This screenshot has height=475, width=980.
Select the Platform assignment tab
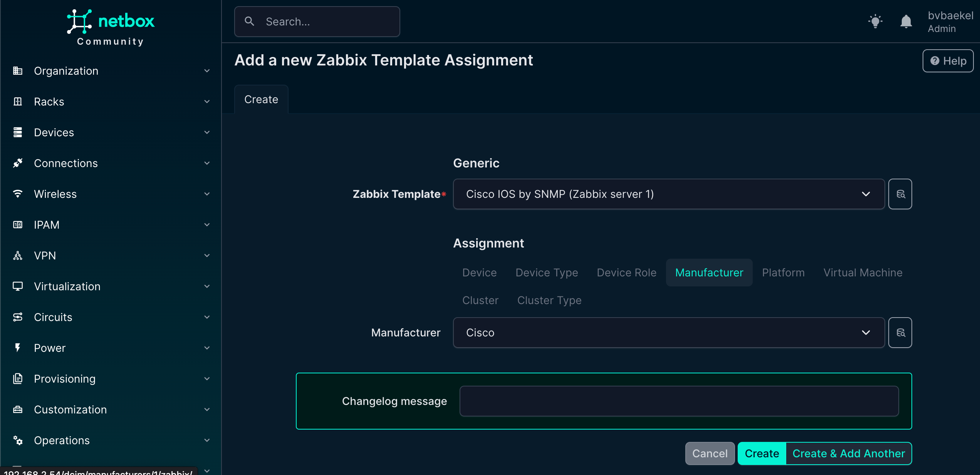click(x=783, y=273)
